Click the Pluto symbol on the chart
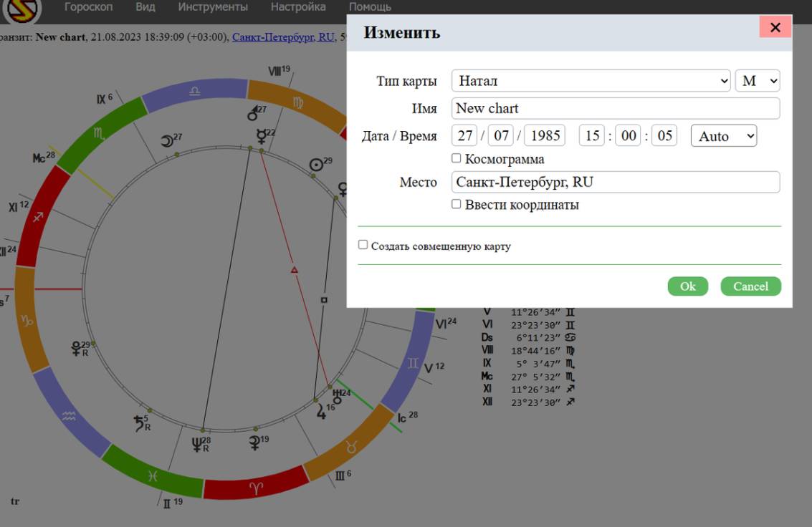812x527 pixels. [x=77, y=349]
